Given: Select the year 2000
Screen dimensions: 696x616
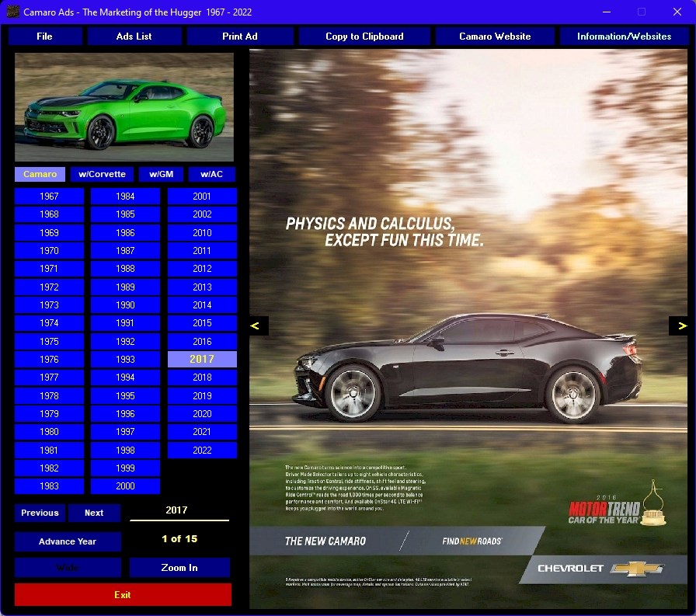Looking at the screenshot, I should point(125,486).
